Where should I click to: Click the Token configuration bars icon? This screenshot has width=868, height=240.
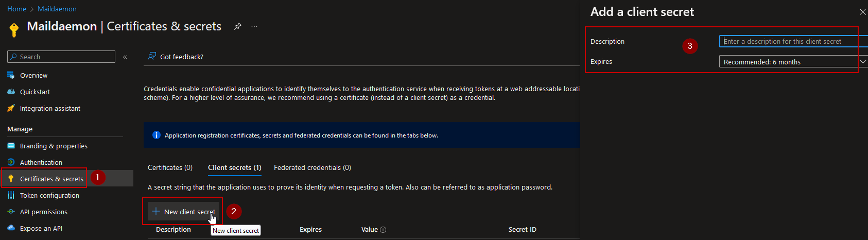(11, 195)
